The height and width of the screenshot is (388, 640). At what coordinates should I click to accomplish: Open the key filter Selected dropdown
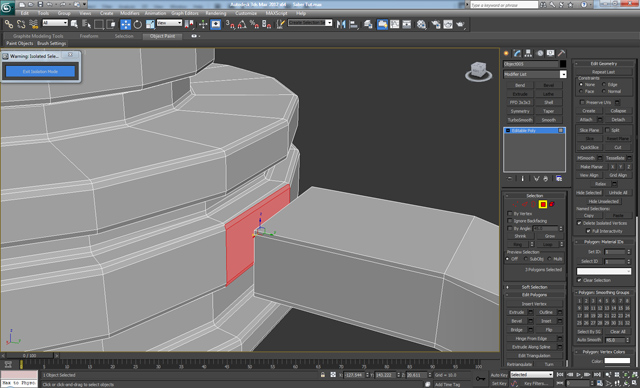tap(531, 375)
